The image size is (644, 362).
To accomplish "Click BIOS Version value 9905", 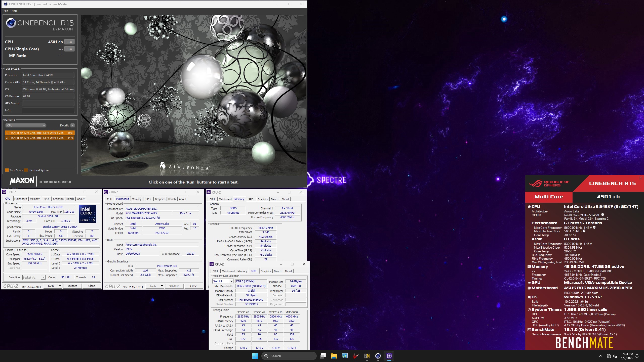I will point(162,249).
